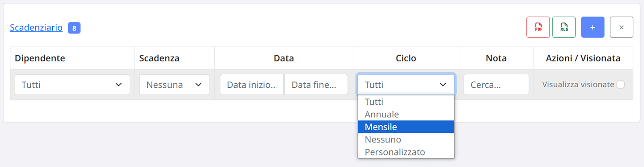Select Tutti in the Ciclo list
This screenshot has height=167, width=644.
[406, 102]
